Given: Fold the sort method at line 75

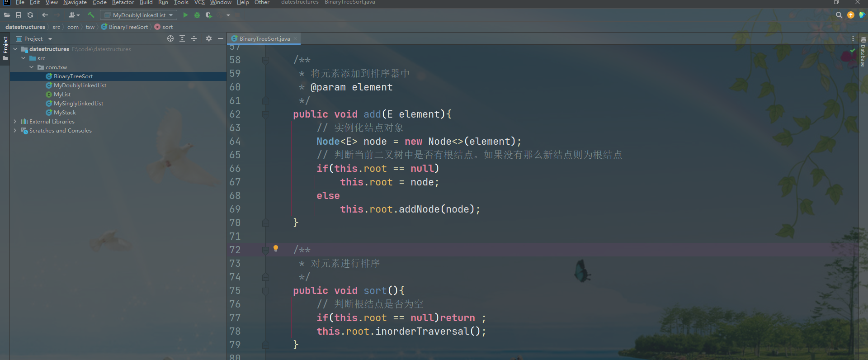Looking at the screenshot, I should coord(265,290).
